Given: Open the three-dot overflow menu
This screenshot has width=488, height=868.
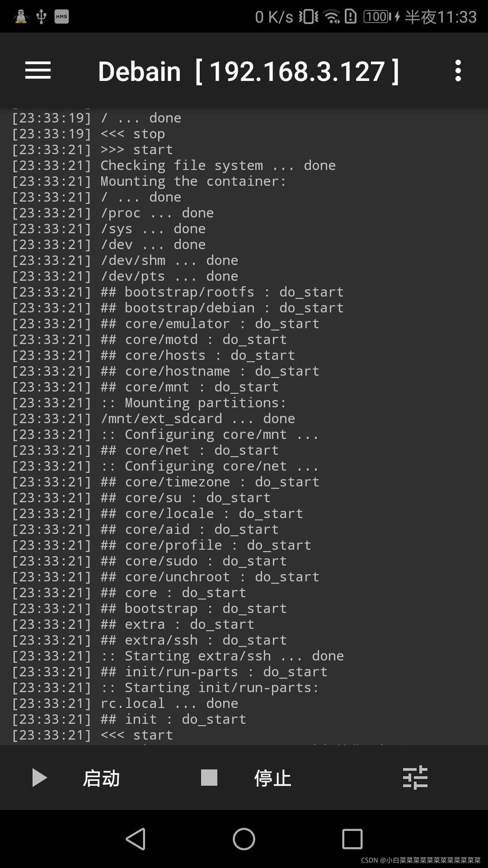Looking at the screenshot, I should click(458, 71).
